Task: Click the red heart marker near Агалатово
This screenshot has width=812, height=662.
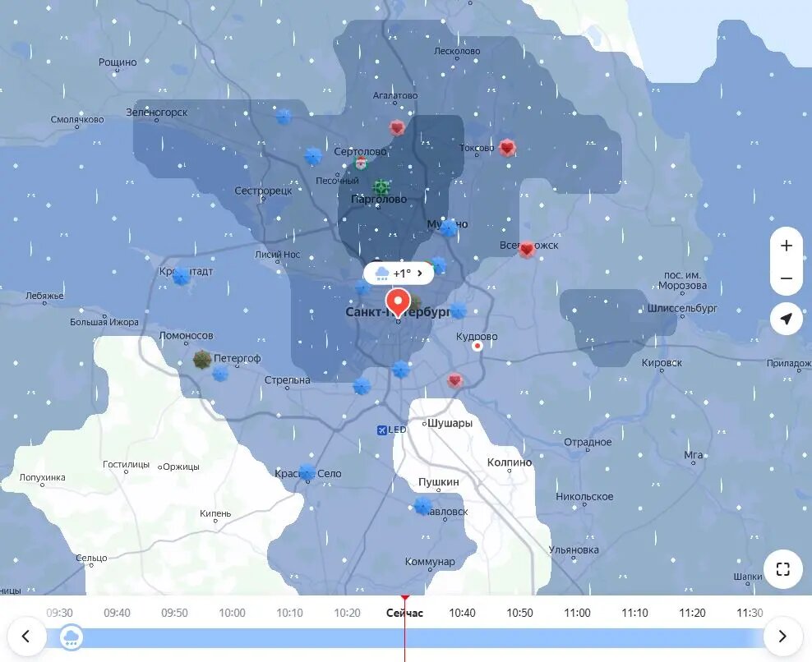Action: point(397,127)
